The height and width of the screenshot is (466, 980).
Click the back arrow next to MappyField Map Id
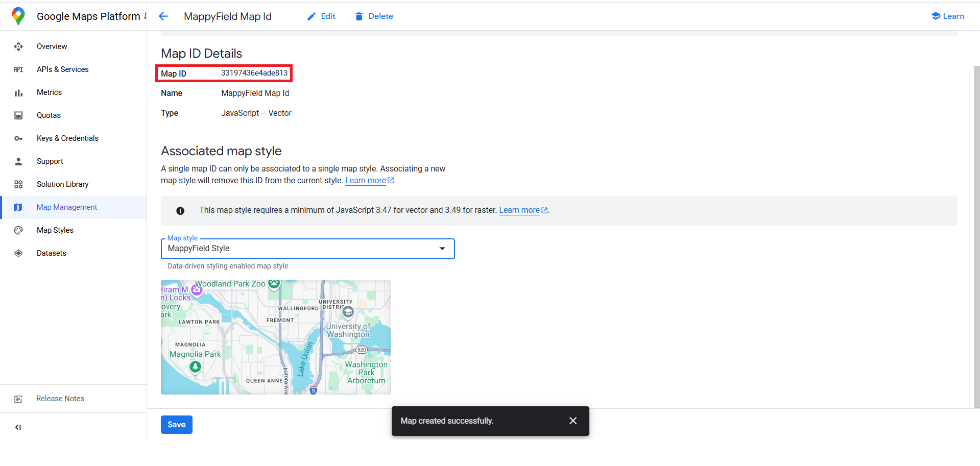tap(163, 16)
